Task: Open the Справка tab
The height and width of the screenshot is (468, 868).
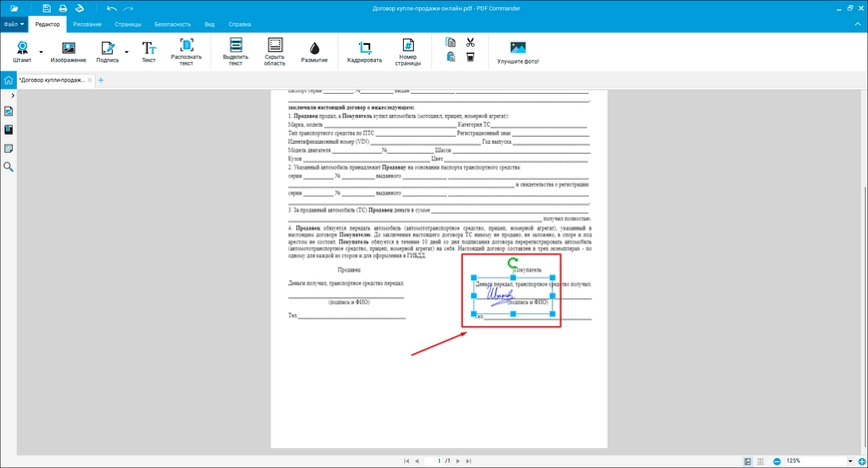Action: 239,24
